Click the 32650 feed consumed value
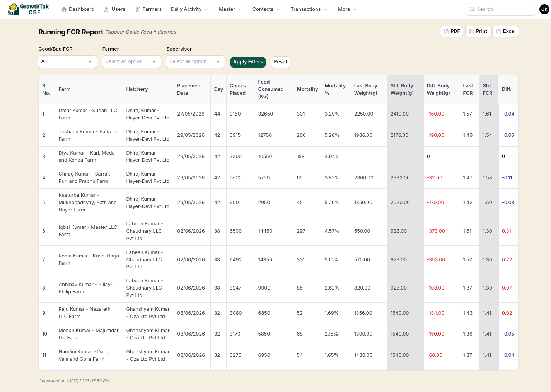The height and width of the screenshot is (392, 551). (266, 114)
